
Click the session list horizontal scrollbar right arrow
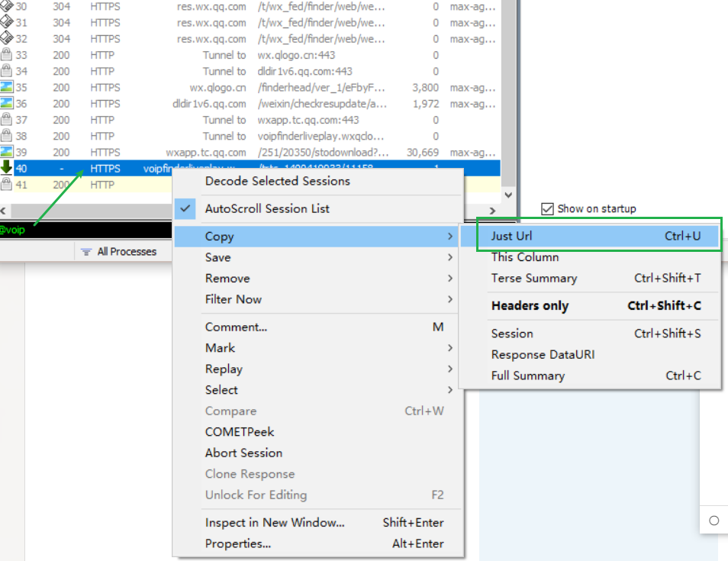(x=494, y=210)
